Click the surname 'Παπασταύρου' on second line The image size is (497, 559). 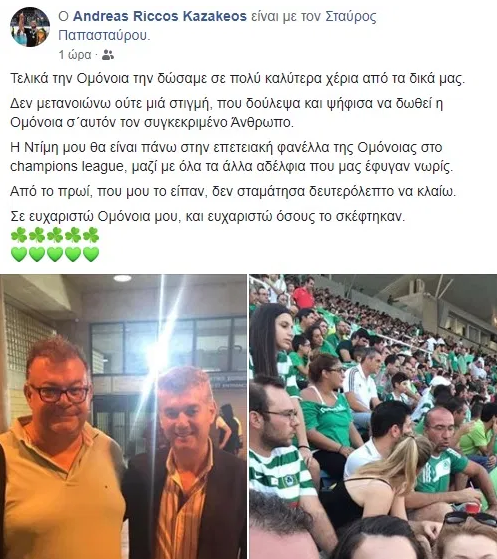point(104,36)
